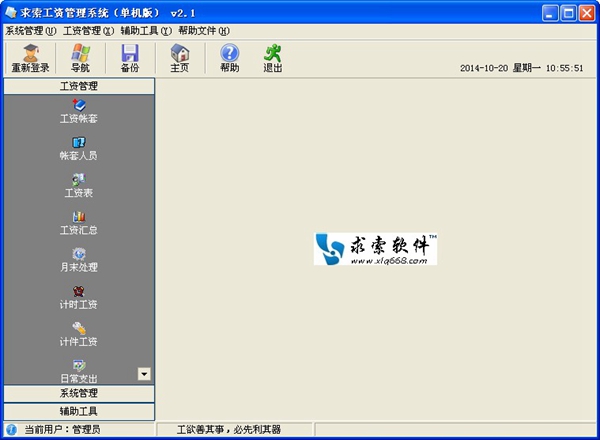
Task: Open 帮助 help question-mark icon
Action: tap(229, 57)
